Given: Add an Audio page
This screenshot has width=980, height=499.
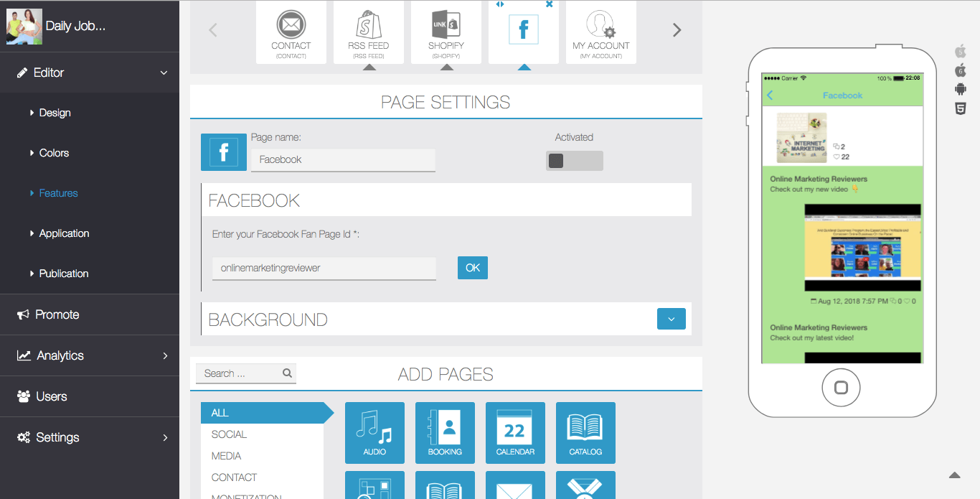Looking at the screenshot, I should [x=374, y=433].
